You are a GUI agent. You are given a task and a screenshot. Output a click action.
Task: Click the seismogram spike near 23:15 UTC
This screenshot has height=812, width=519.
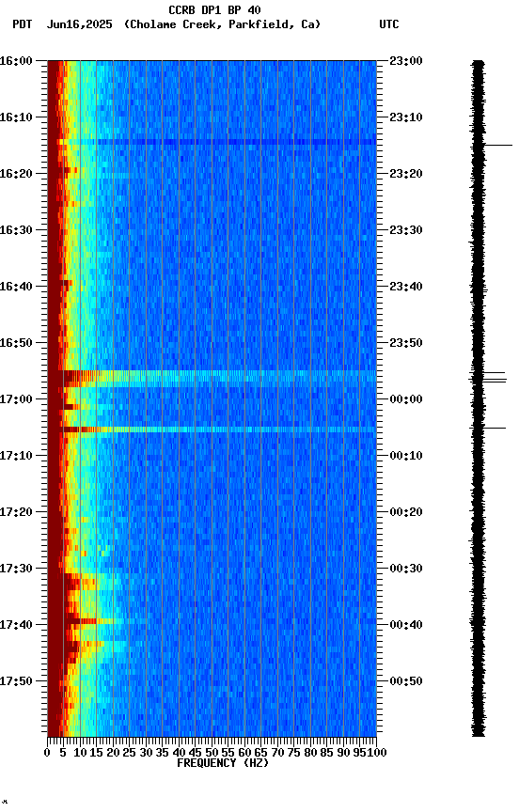tap(497, 146)
